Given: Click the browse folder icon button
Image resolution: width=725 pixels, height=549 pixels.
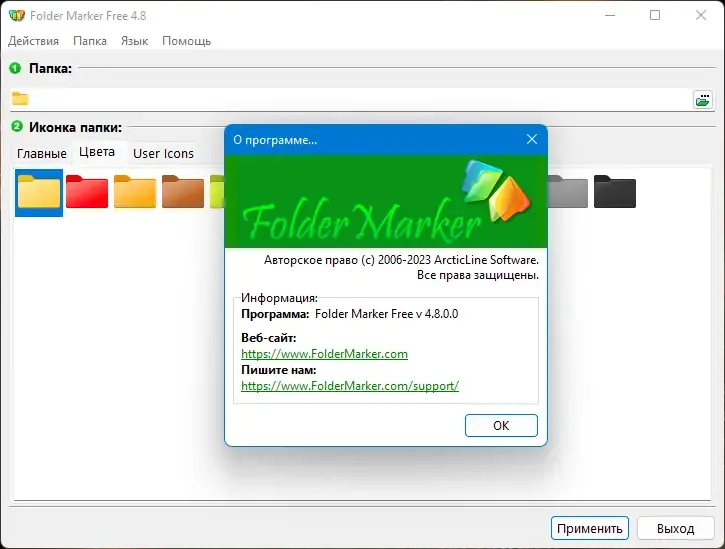Looking at the screenshot, I should click(703, 99).
